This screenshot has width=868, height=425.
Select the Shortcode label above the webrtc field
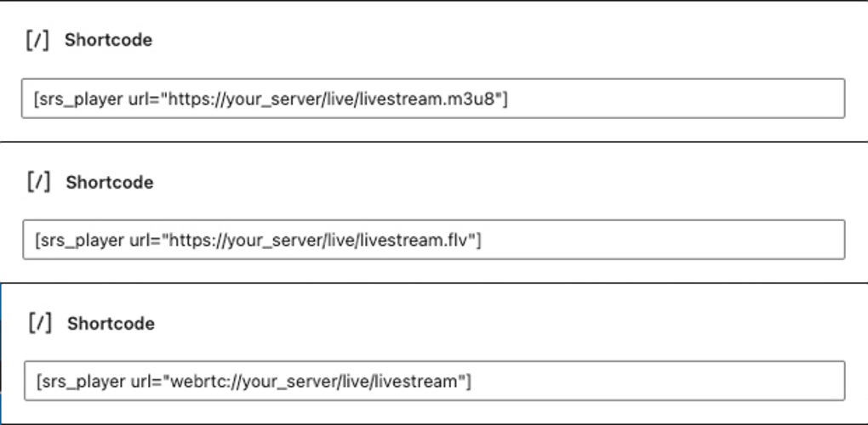[111, 323]
